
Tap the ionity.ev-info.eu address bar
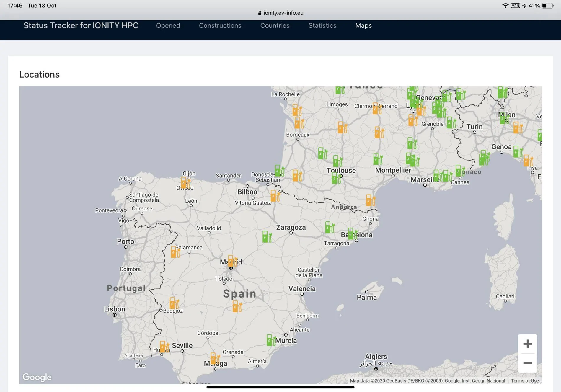[x=280, y=13]
